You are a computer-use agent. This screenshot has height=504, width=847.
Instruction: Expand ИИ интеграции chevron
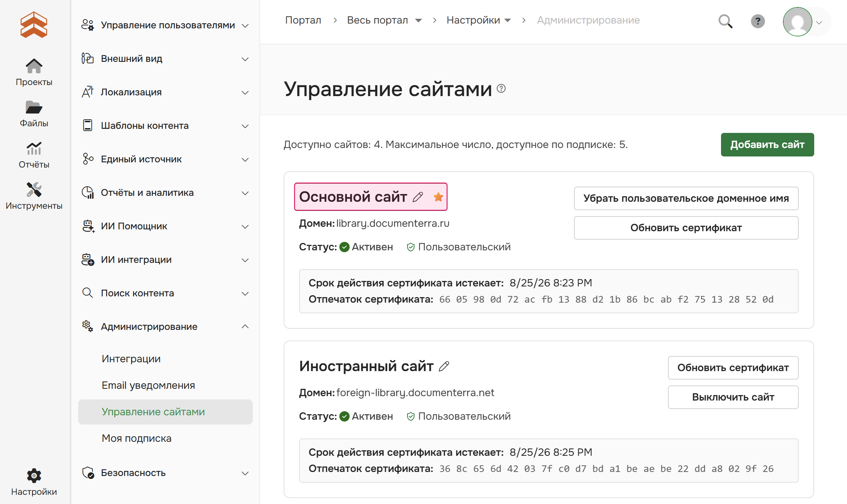[245, 260]
